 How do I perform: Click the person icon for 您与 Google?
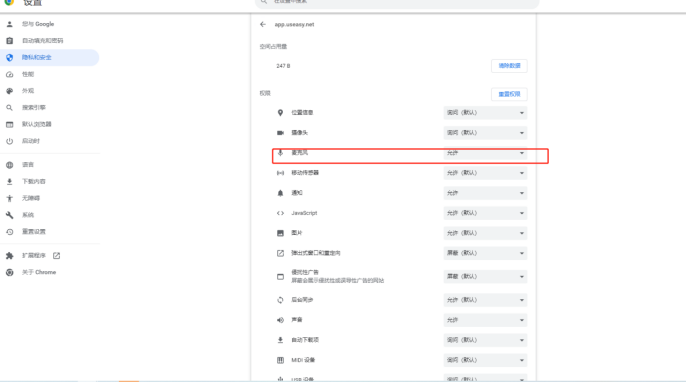(10, 24)
